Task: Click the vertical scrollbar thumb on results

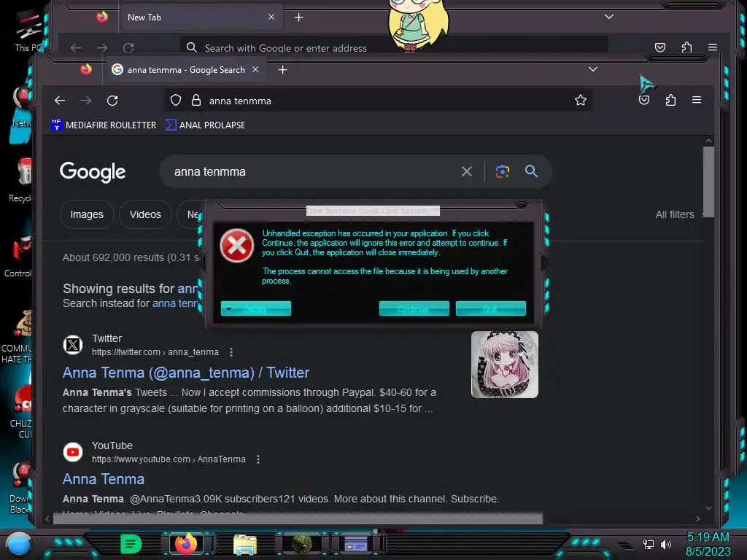Action: [708, 182]
